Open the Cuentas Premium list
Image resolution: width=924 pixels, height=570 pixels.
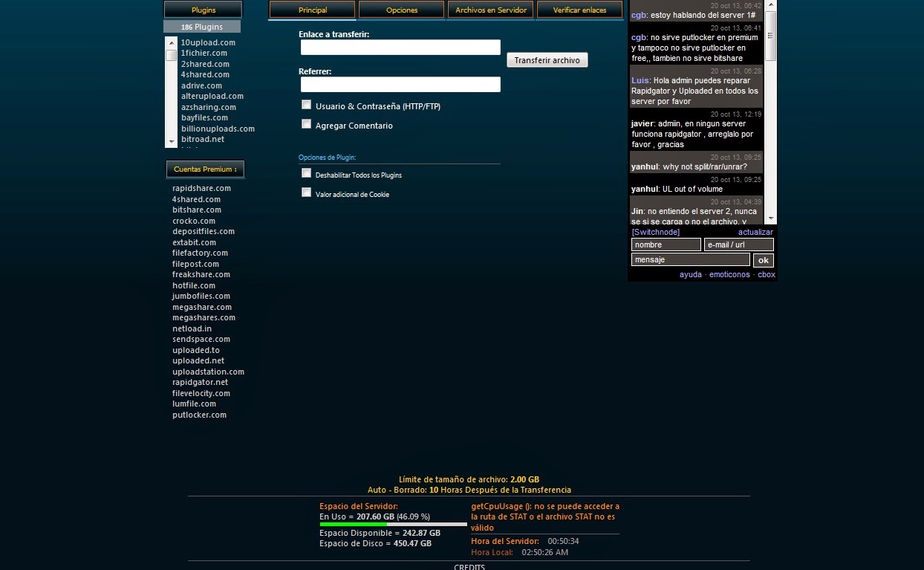click(205, 169)
